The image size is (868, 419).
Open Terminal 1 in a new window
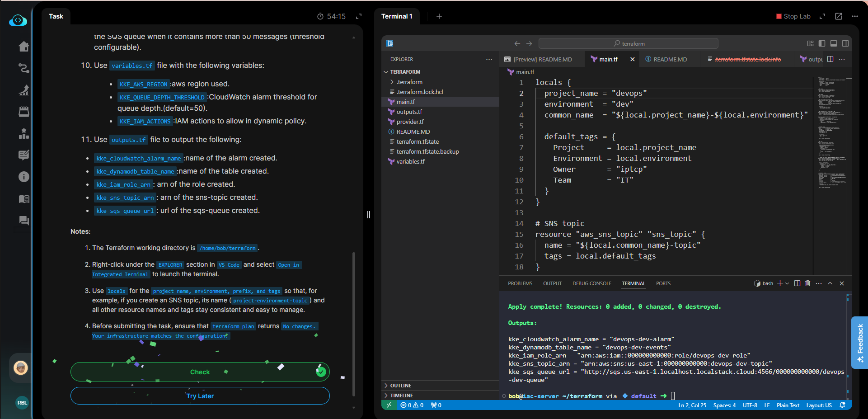coord(839,16)
